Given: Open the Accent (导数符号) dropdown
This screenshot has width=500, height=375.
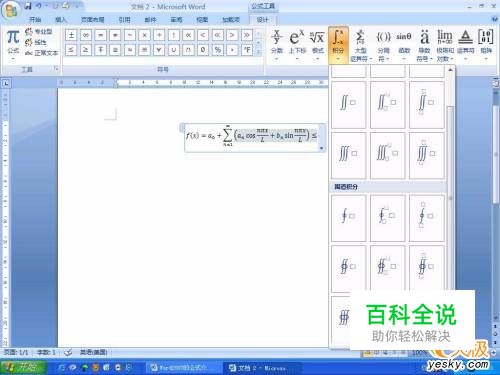Looking at the screenshot, I should [x=424, y=45].
